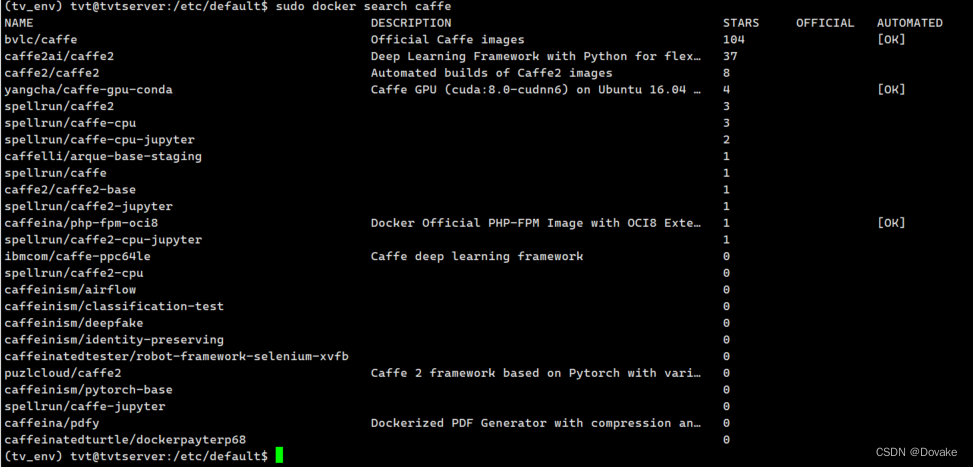Click the caffeinism/deepfake result name
The height and width of the screenshot is (467, 973).
(73, 323)
